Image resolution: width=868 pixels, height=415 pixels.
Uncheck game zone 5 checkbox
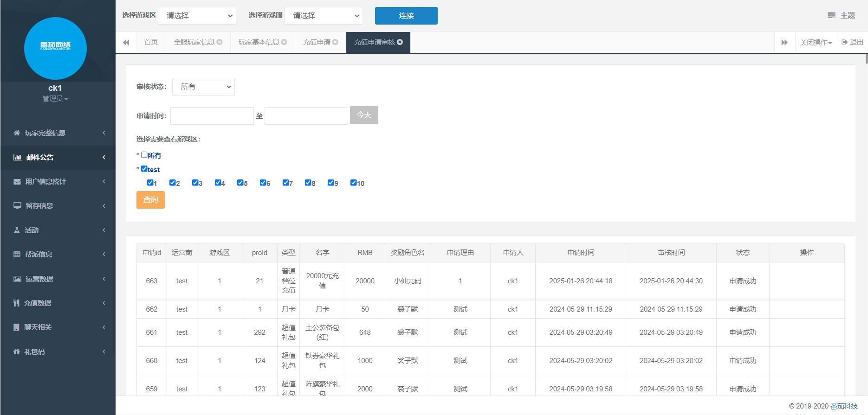click(x=240, y=183)
